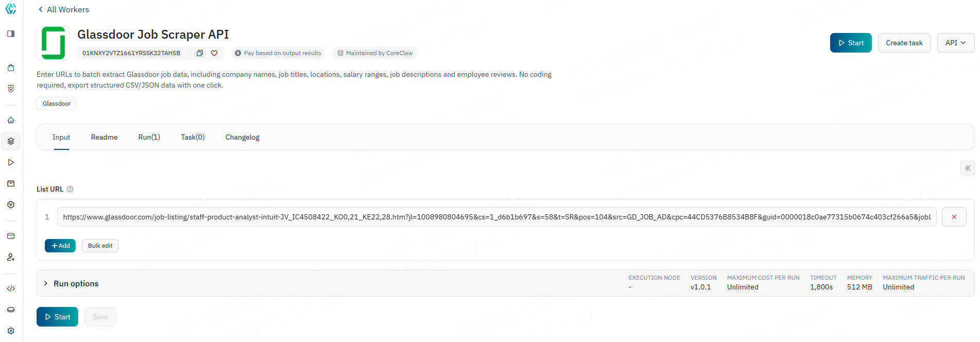Open the Home page from sidebar
This screenshot has height=342, width=980.
point(11,120)
